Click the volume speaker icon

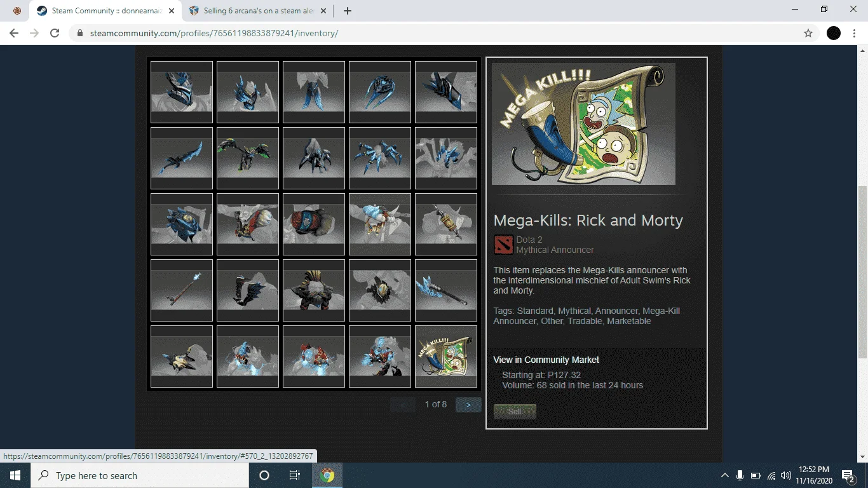[786, 475]
